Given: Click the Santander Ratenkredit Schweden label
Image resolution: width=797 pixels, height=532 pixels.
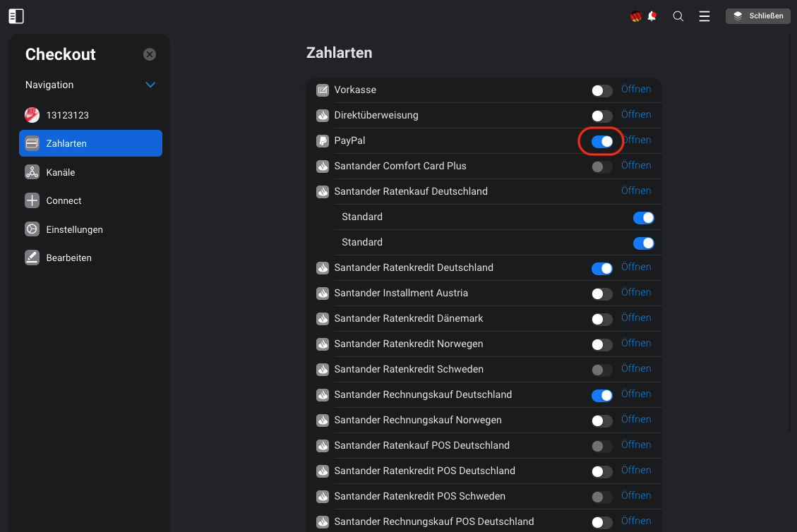Looking at the screenshot, I should click(409, 370).
